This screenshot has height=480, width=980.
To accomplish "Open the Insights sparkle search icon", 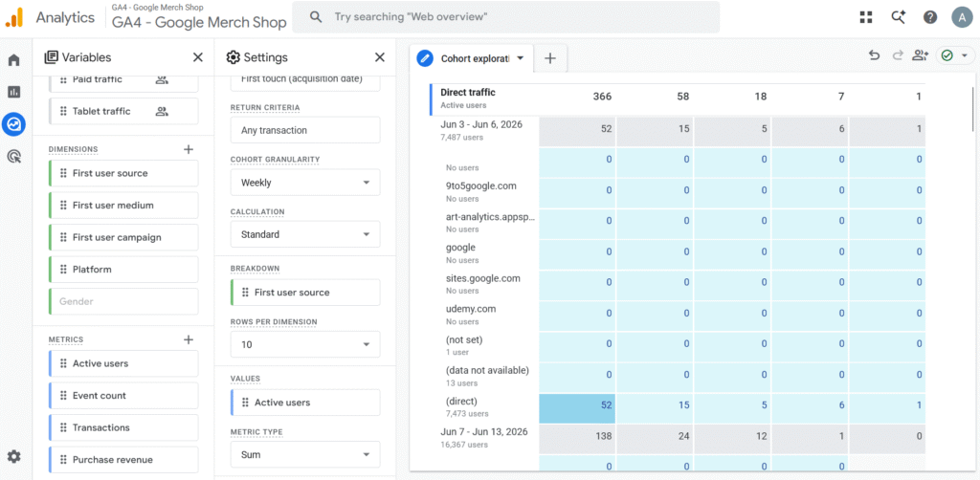I will click(x=898, y=17).
